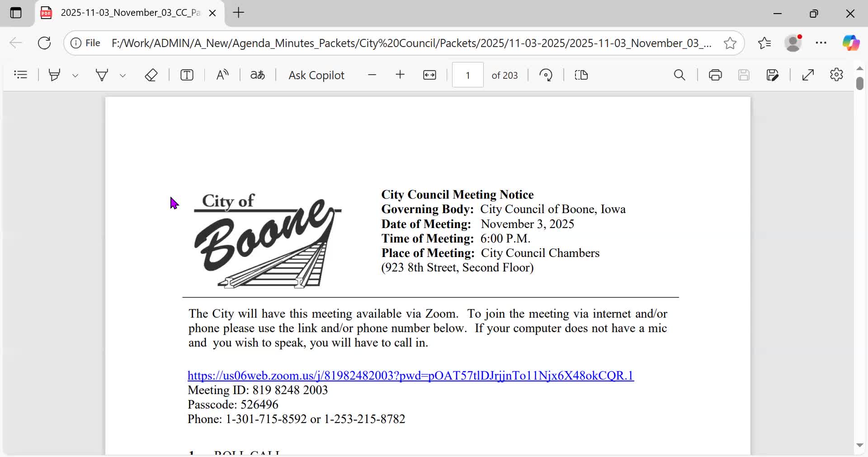Open a new browser tab
Screen dimensions: 868x457
pyautogui.click(x=239, y=13)
